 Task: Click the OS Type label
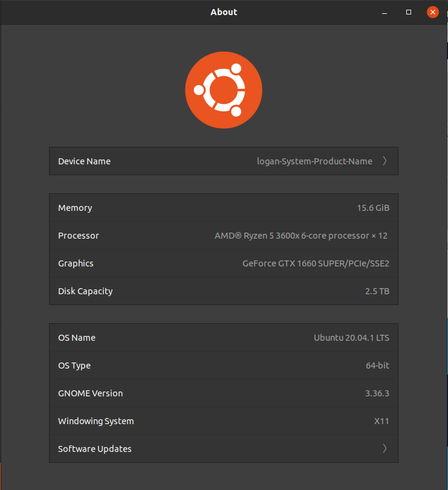click(74, 366)
